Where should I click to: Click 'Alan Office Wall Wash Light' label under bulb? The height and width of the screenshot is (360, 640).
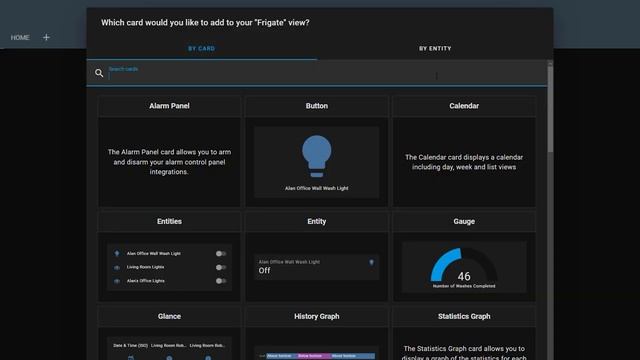(x=317, y=188)
